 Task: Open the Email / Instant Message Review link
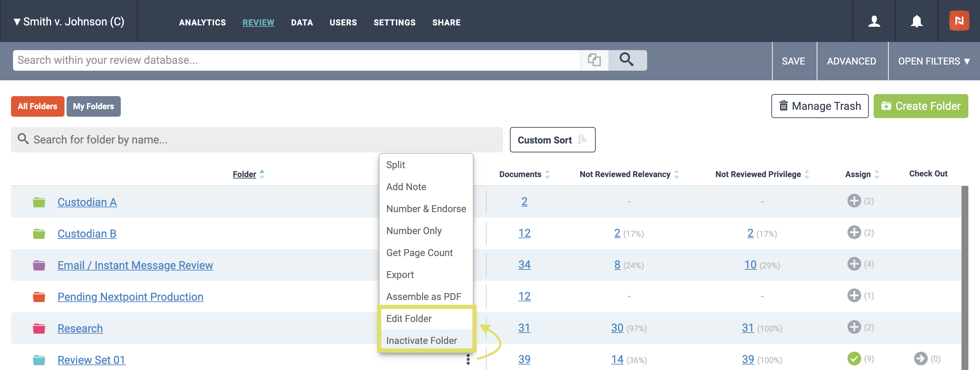pos(135,265)
